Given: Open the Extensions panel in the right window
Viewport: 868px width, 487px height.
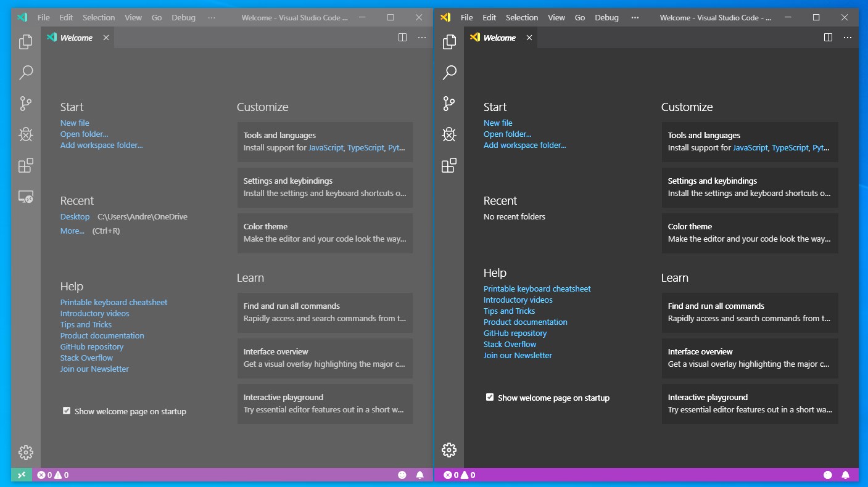Looking at the screenshot, I should pos(449,165).
